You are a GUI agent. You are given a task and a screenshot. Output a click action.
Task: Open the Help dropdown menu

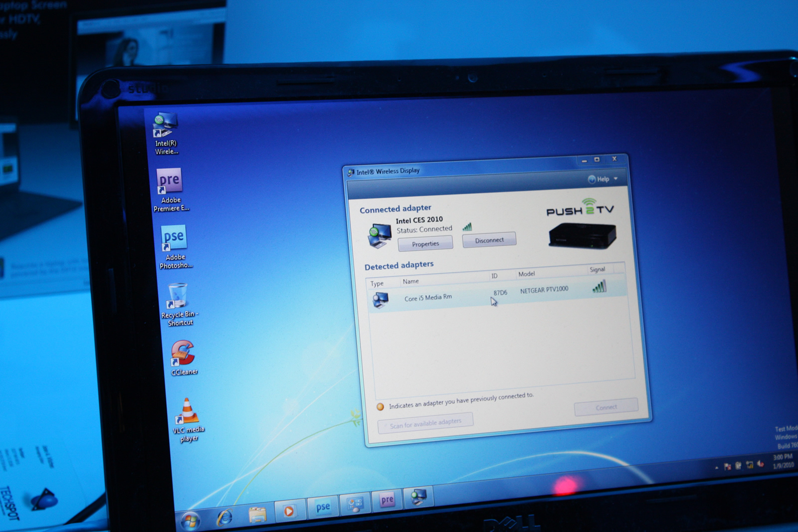pos(603,179)
